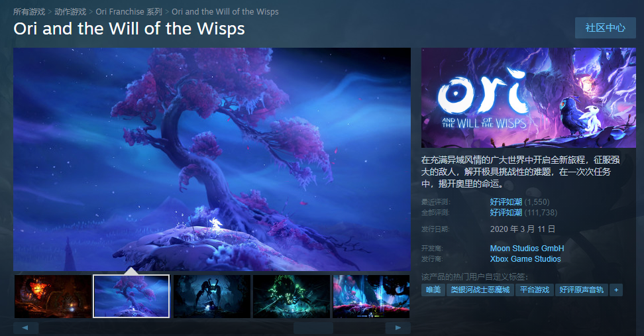Image resolution: width=644 pixels, height=336 pixels.
Task: Click the 发行商 label
Action: (432, 259)
